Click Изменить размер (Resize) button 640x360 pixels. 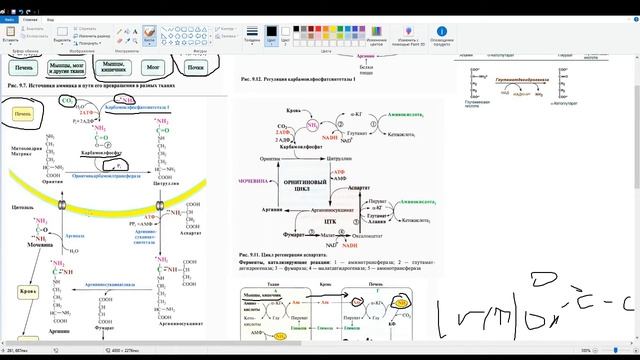click(x=91, y=36)
